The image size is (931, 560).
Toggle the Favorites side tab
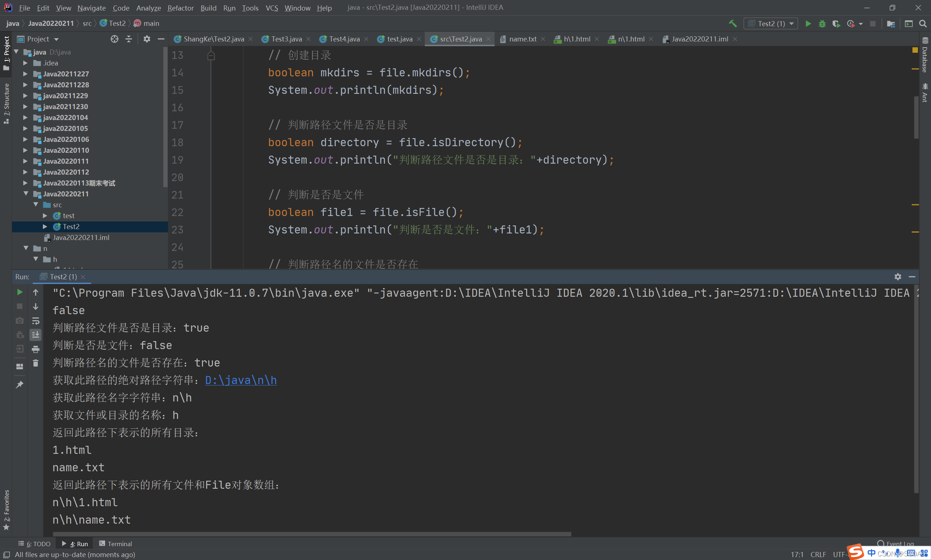point(6,509)
